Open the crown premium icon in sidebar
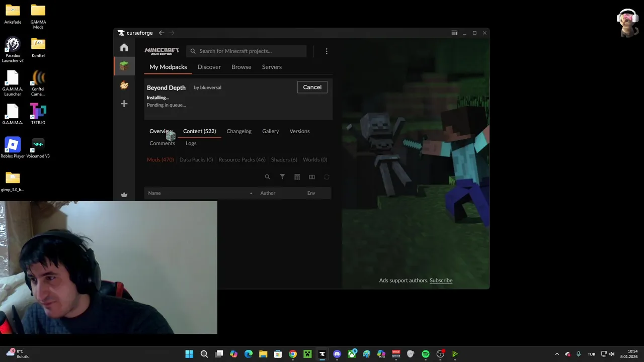Screen dimensions: 644x362 click(x=124, y=195)
